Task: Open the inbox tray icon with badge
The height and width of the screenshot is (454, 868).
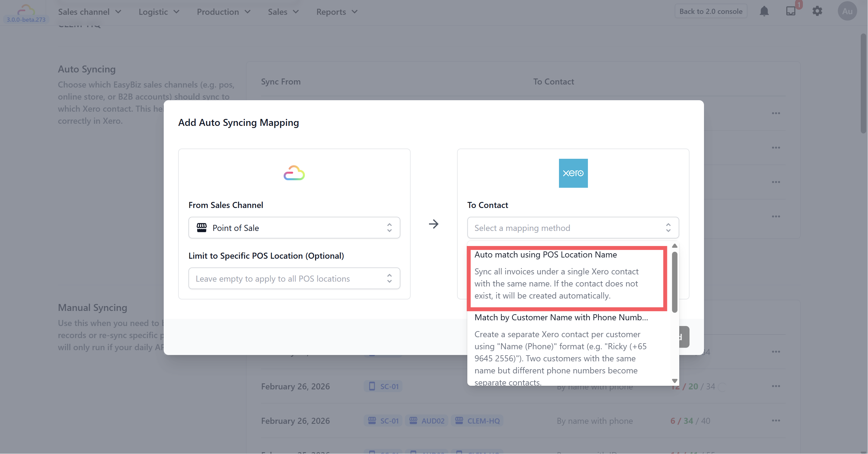Action: pyautogui.click(x=791, y=11)
